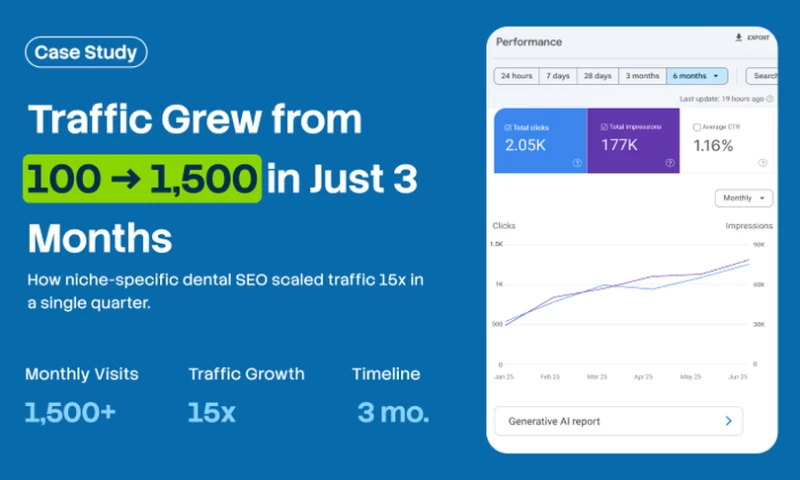The image size is (800, 480).
Task: Open help icon on Average CTR card
Action: 763,163
